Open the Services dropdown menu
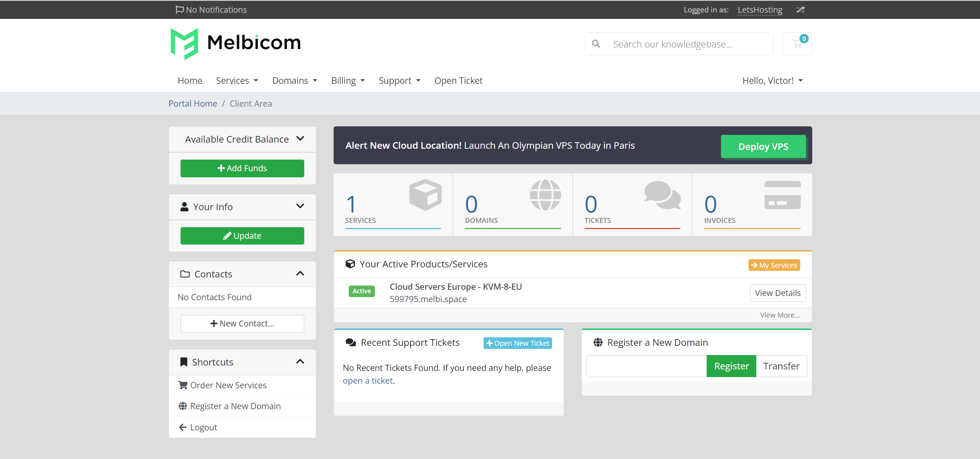 click(x=237, y=80)
